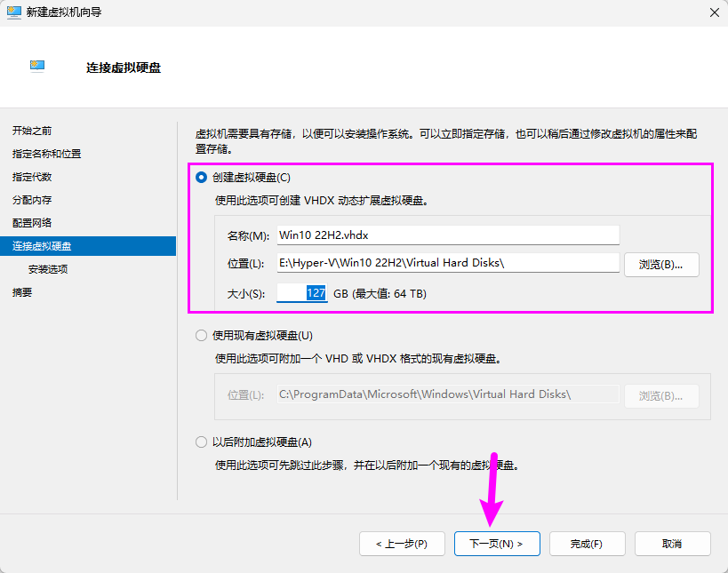Click the text GB (最大值: 64 TB)
Viewport: 728px width, 573px height.
[380, 294]
